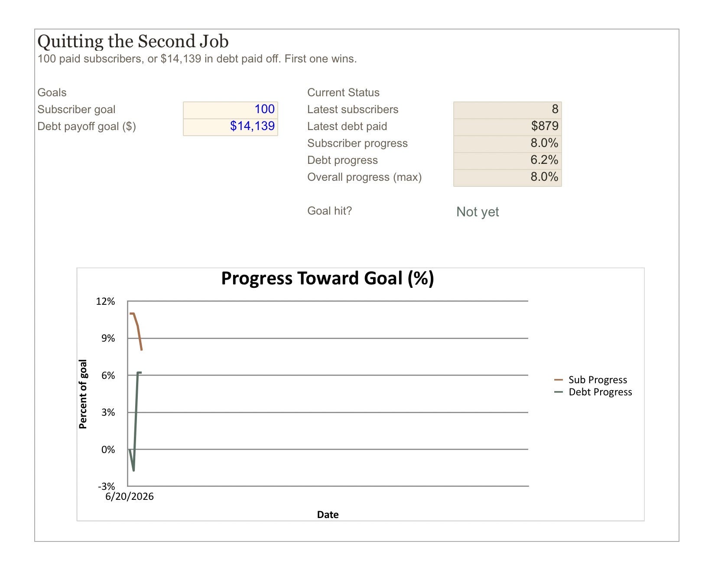Select the 'Date' horizontal axis title
The width and height of the screenshot is (728, 564).
point(328,515)
